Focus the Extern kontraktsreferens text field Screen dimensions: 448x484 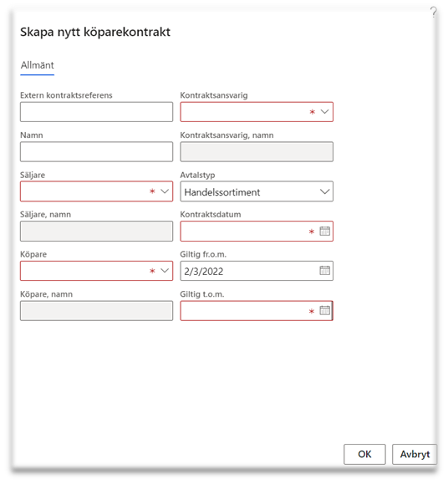(96, 112)
